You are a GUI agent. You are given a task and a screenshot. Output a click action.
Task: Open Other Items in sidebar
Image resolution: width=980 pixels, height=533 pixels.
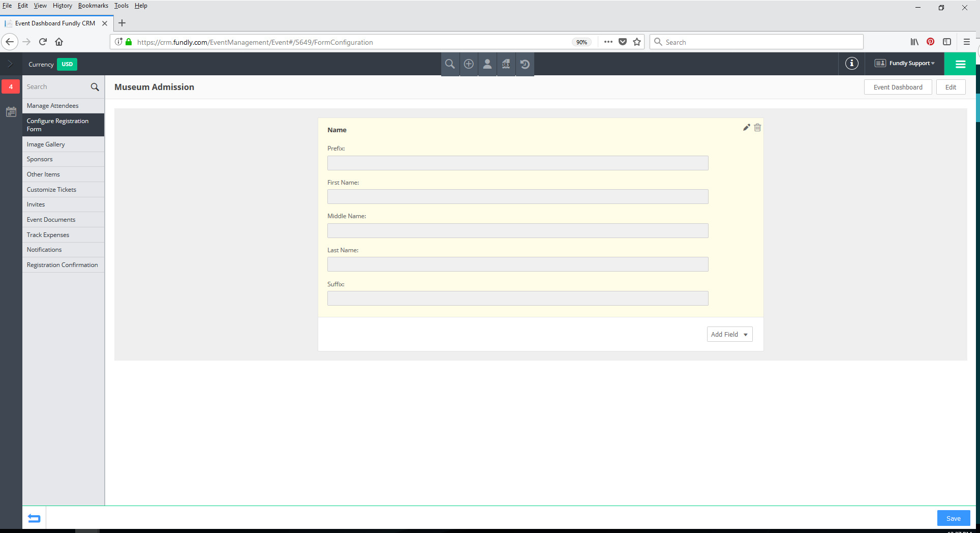[x=63, y=174]
